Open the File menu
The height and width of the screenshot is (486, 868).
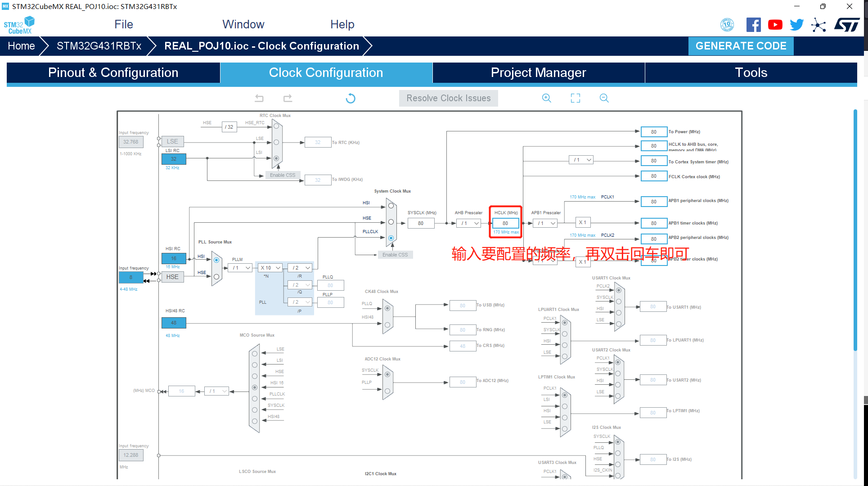(124, 24)
